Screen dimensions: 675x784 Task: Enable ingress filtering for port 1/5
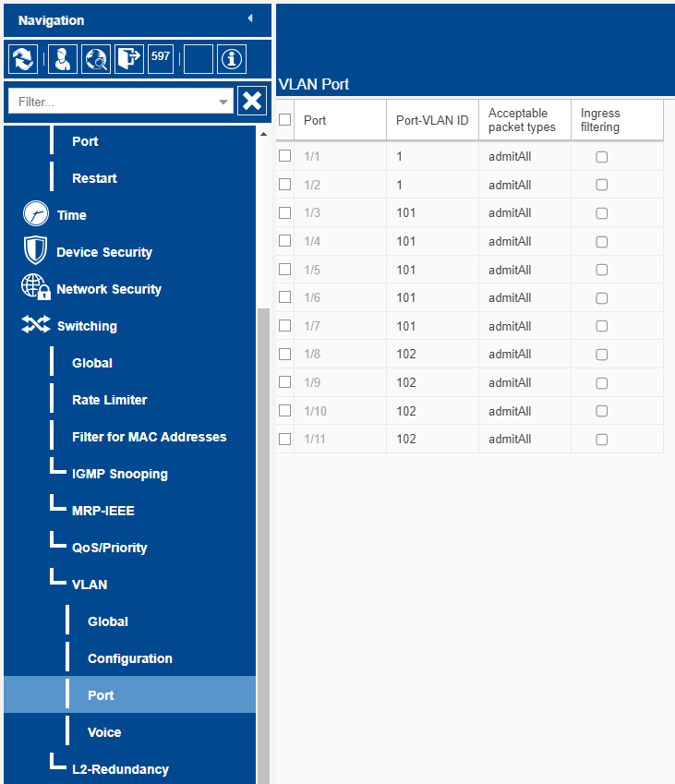point(602,270)
